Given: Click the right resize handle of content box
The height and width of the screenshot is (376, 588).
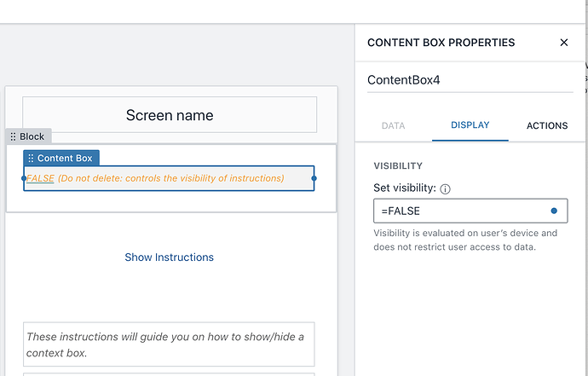Looking at the screenshot, I should coord(314,178).
